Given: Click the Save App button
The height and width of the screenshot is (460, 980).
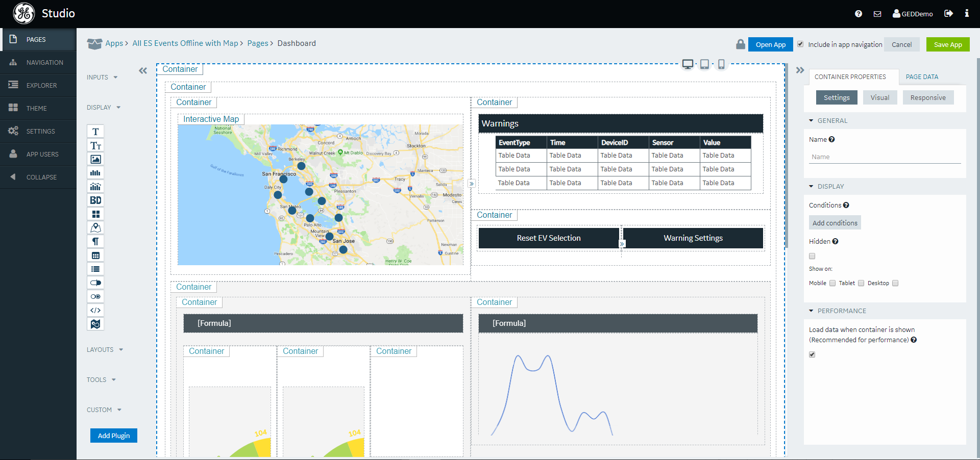Looking at the screenshot, I should click(x=947, y=45).
